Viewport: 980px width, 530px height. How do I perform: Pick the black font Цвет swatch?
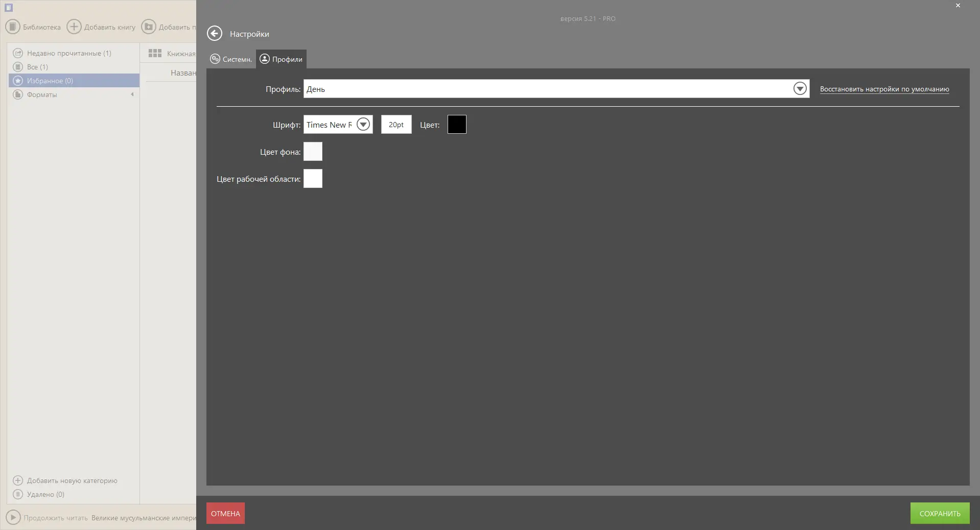pos(457,125)
